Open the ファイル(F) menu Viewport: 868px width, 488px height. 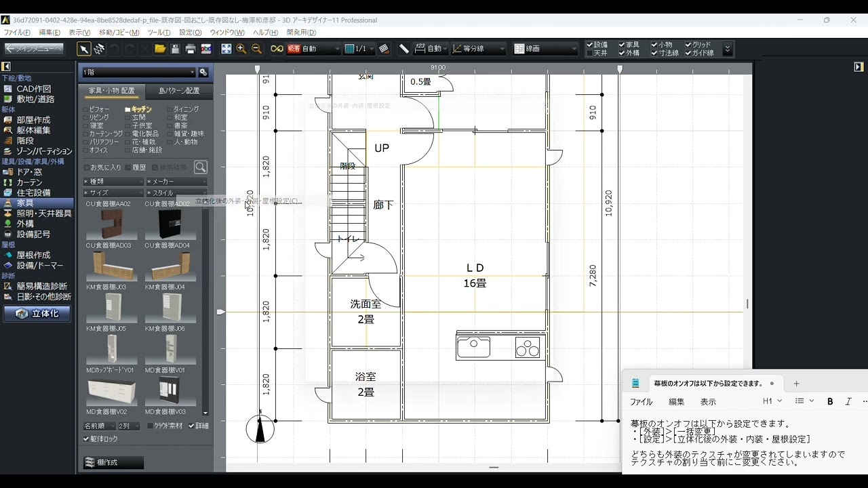click(17, 33)
